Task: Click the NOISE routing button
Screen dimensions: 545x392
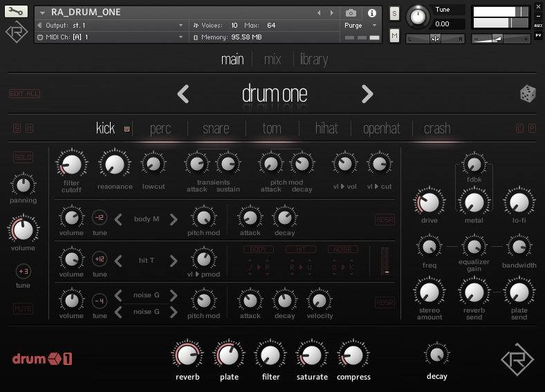Action: click(x=343, y=249)
